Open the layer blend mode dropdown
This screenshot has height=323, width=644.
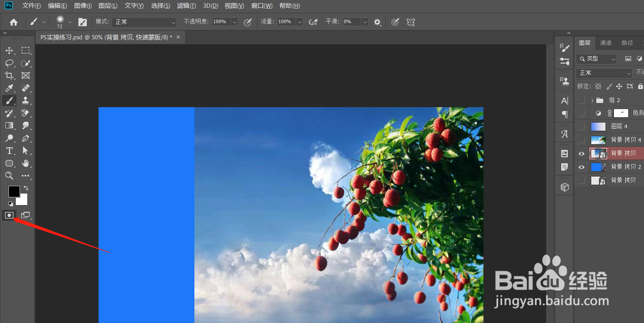click(x=604, y=73)
